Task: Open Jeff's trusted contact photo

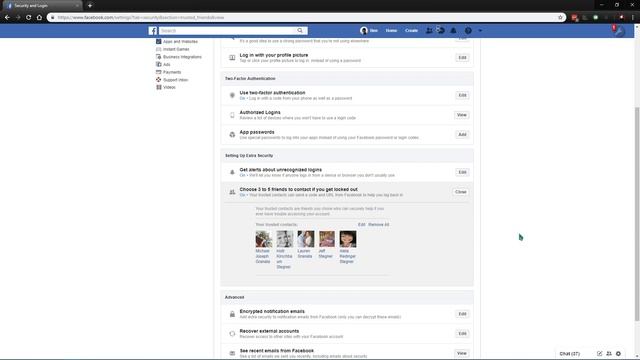Action: coord(327,239)
